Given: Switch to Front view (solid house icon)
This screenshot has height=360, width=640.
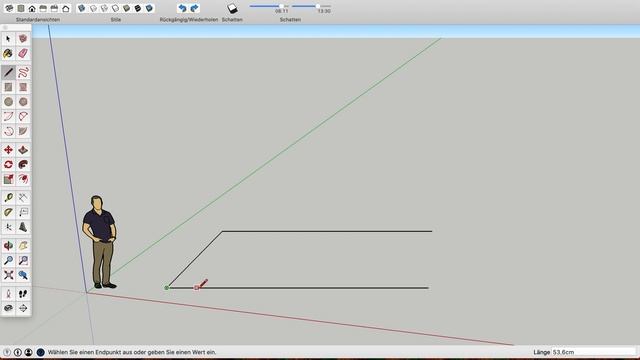Looking at the screenshot, I should (x=32, y=8).
